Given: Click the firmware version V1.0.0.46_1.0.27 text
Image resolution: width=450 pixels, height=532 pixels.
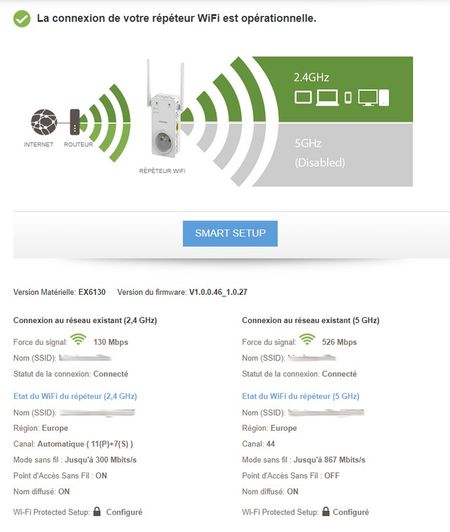Looking at the screenshot, I should tap(218, 292).
